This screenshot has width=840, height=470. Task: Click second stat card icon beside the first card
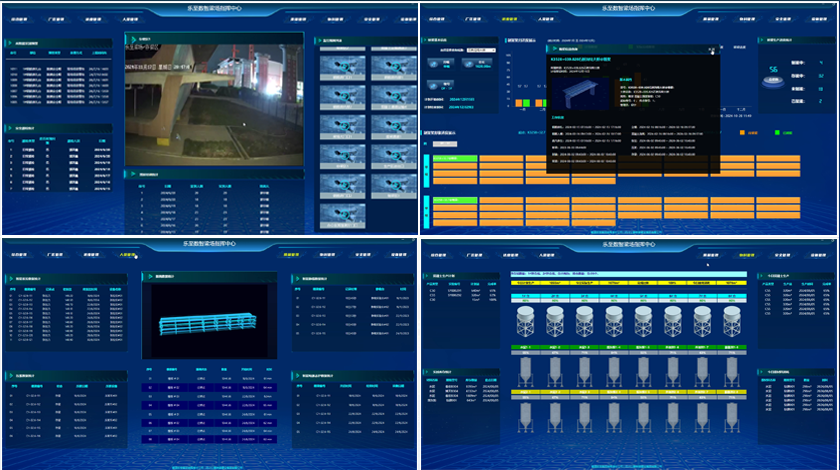[x=469, y=64]
